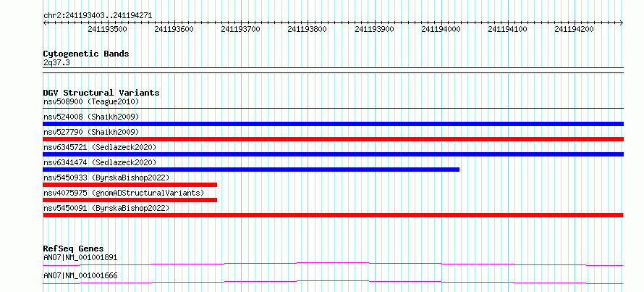Open gene ANO7|NM_001001891 label

80,258
